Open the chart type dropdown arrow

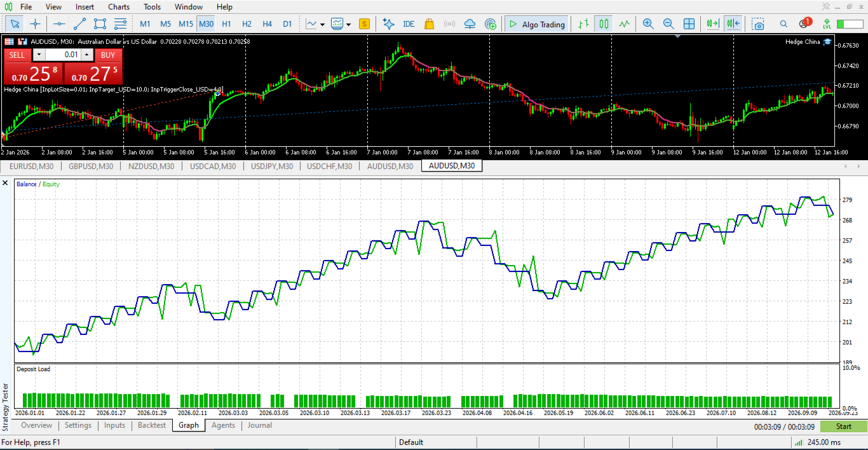pyautogui.click(x=322, y=25)
